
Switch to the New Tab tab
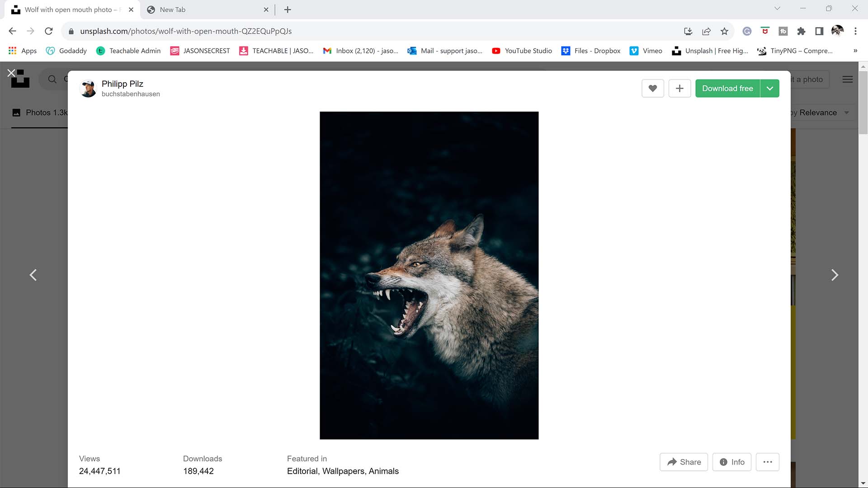(208, 9)
